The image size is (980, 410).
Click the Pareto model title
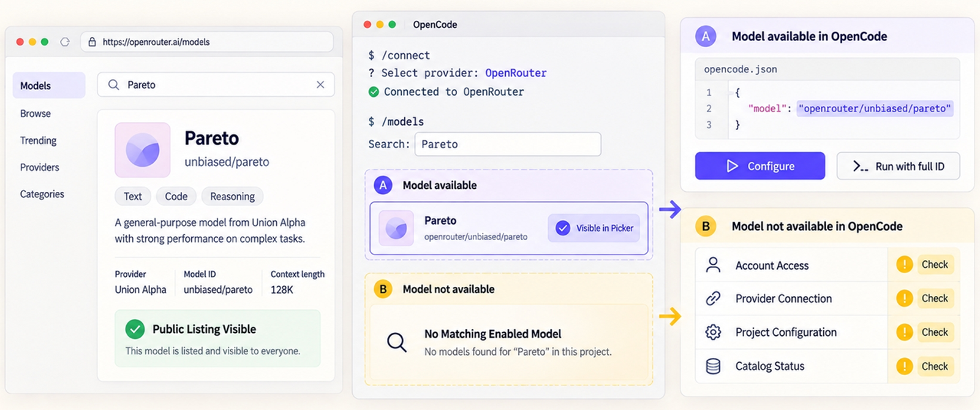(x=212, y=139)
